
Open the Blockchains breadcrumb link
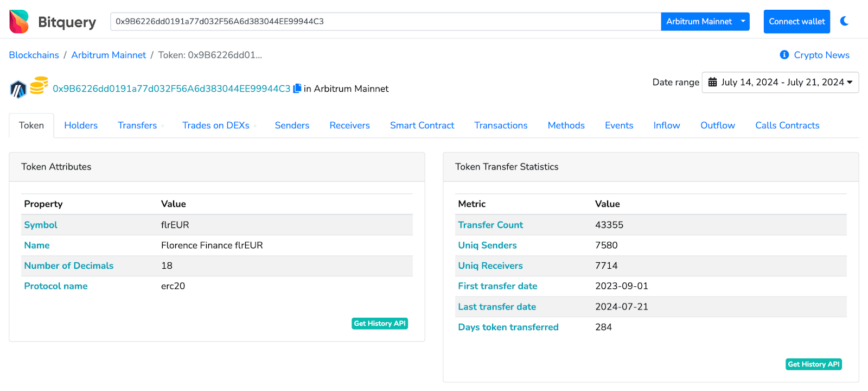[x=34, y=55]
